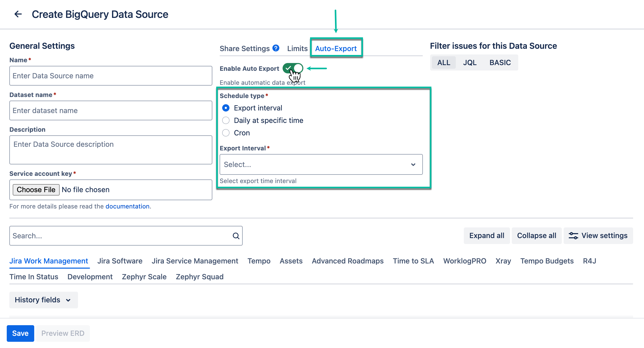Select the Daily at specific time schedule
644x348 pixels.
pos(226,120)
